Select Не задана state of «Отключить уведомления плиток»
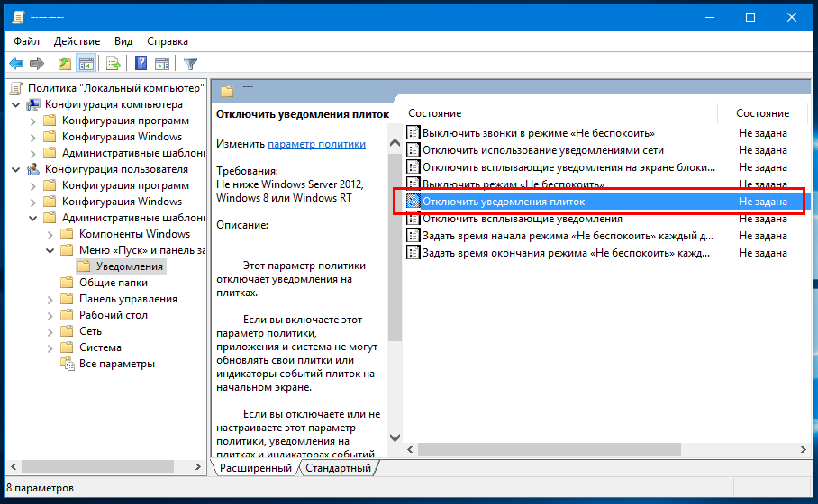Screen dimensions: 818x504 [x=762, y=202]
